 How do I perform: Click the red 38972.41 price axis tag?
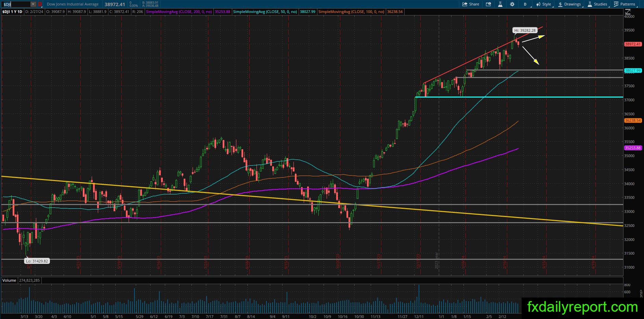[x=633, y=44]
